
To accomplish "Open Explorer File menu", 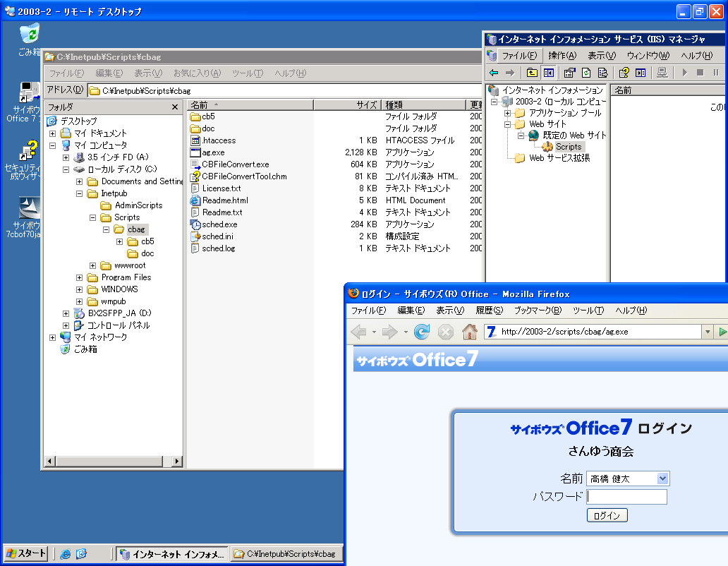I will coord(66,73).
